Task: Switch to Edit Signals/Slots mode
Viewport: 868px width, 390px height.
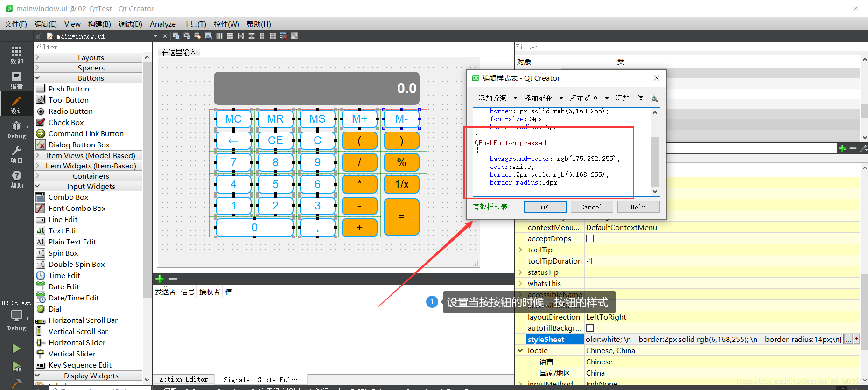Action: [187, 36]
